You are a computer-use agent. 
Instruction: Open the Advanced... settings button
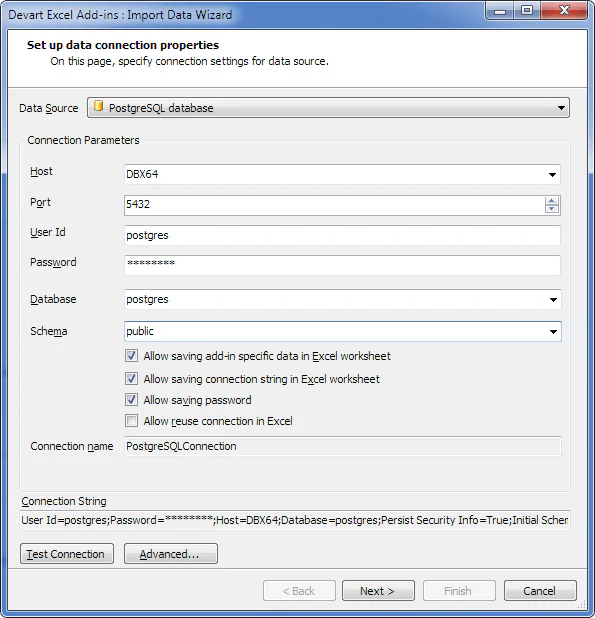point(171,554)
